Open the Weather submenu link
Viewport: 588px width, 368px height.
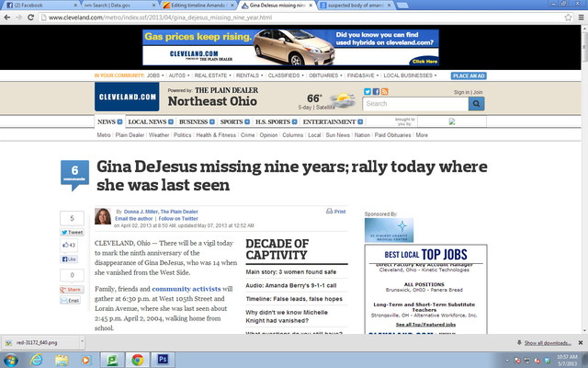pos(159,135)
